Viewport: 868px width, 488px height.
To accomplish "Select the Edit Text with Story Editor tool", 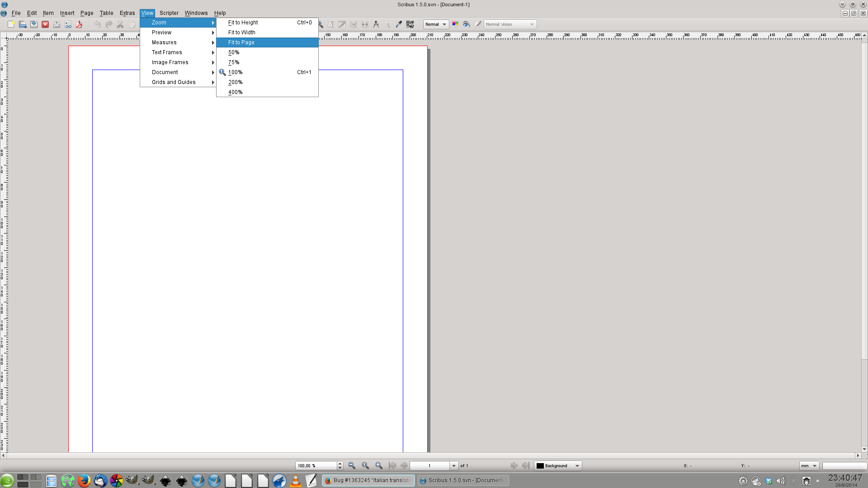I will pos(342,24).
